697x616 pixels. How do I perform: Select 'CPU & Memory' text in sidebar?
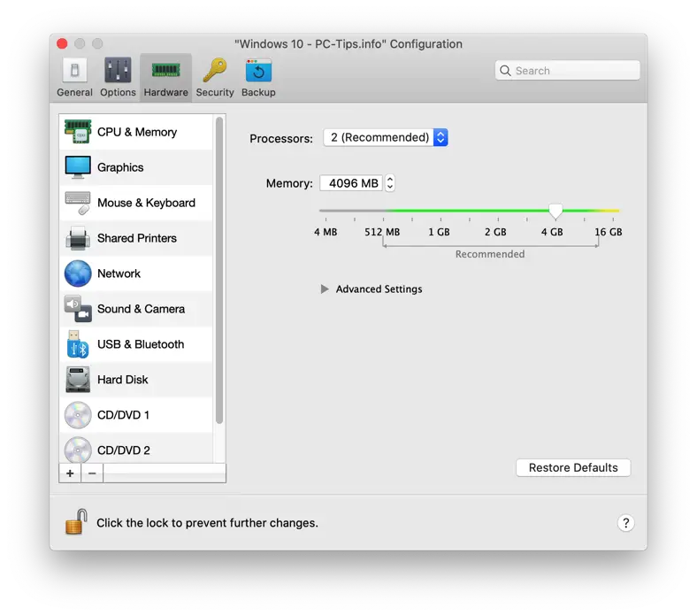[137, 132]
